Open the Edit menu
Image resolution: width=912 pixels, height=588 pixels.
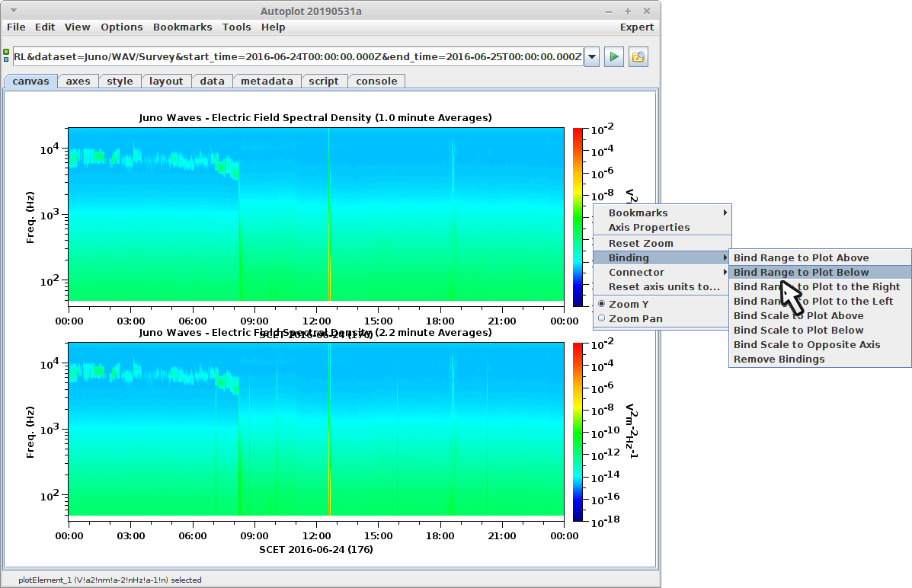coord(45,27)
